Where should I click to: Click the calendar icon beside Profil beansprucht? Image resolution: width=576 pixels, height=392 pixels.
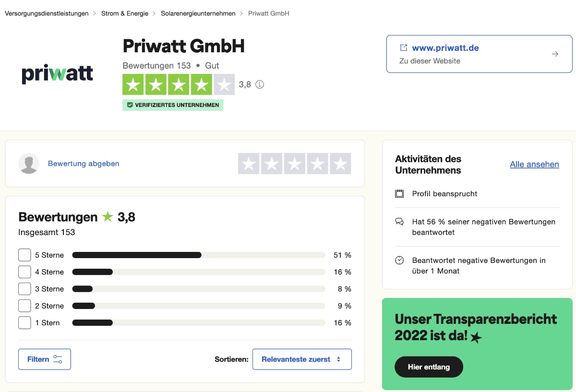tap(399, 193)
